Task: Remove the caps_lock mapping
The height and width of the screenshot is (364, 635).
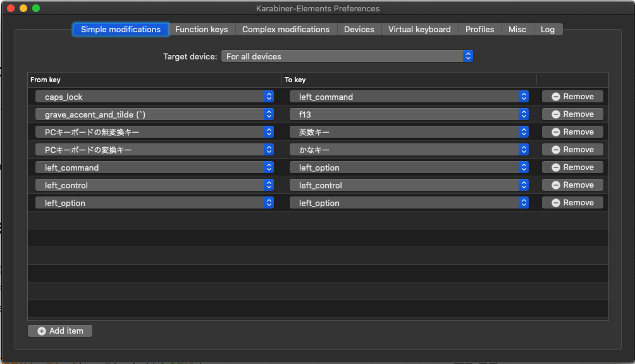Action: click(x=572, y=96)
